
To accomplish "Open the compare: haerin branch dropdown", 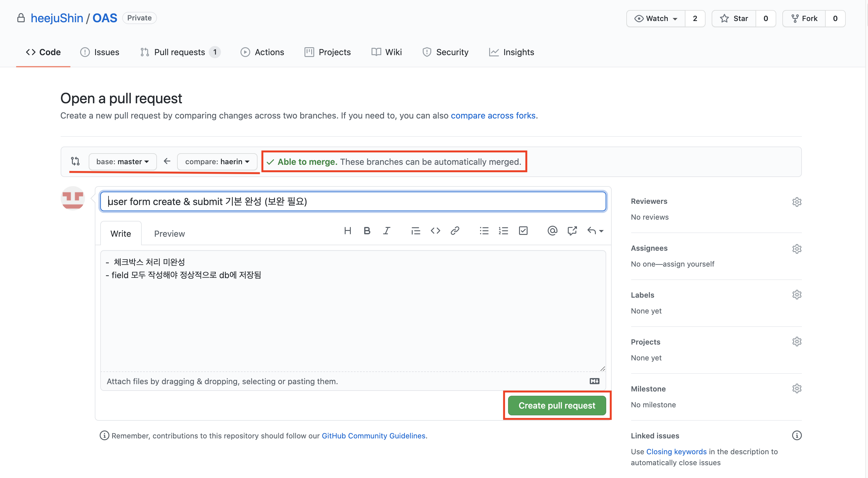I will [217, 162].
